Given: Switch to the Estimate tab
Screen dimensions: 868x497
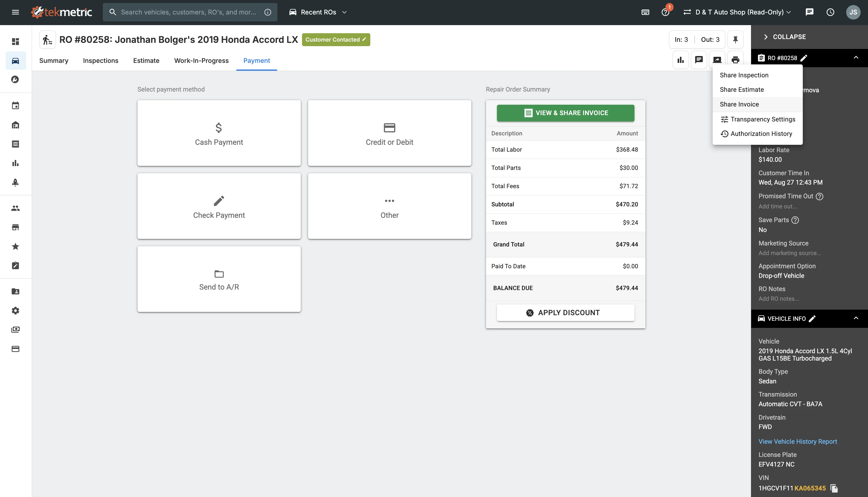Looking at the screenshot, I should click(x=146, y=60).
